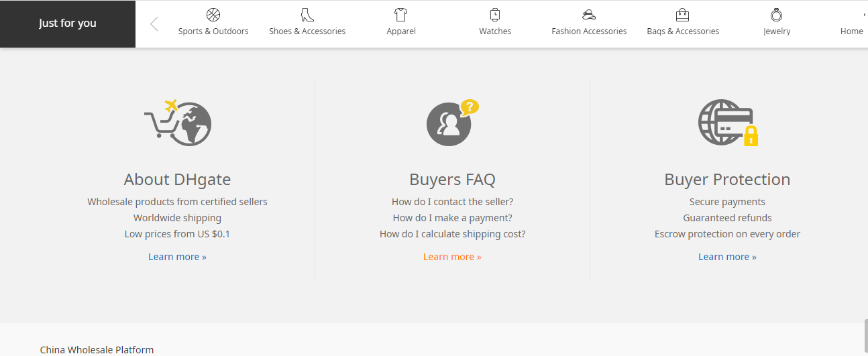The width and height of the screenshot is (868, 356).
Task: Click the Buyers FAQ heading
Action: tap(452, 180)
